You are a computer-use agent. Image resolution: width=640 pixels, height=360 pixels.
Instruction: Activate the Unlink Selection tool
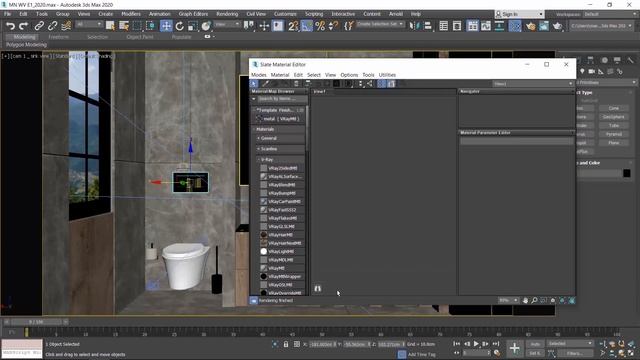52,26
